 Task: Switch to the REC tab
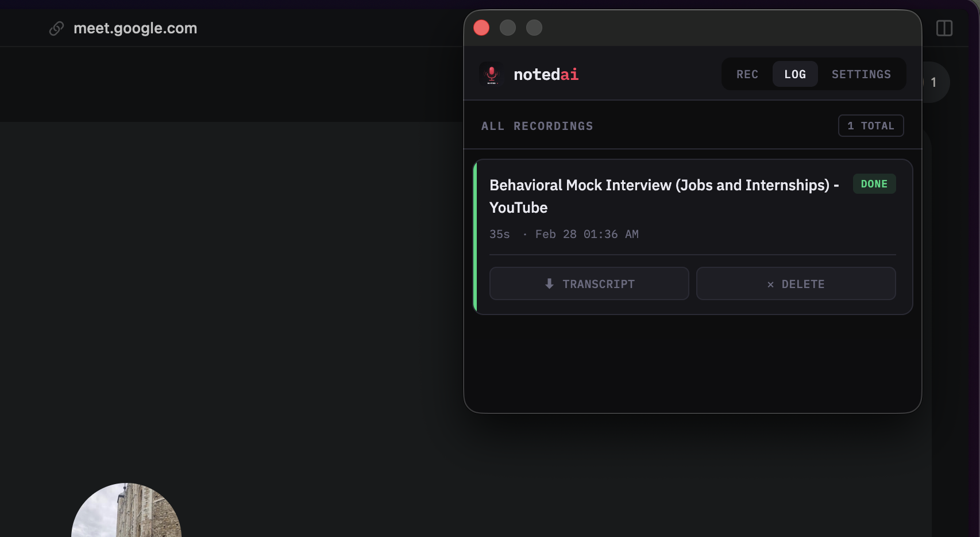coord(747,74)
